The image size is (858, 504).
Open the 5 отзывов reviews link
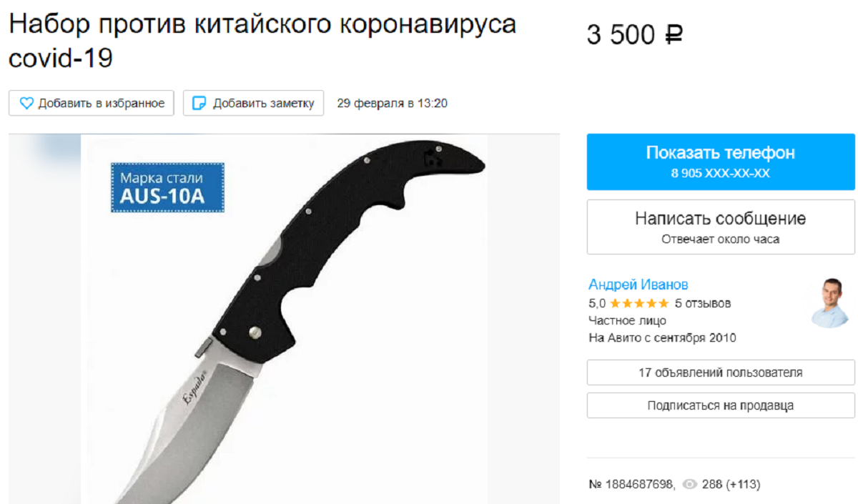[703, 303]
